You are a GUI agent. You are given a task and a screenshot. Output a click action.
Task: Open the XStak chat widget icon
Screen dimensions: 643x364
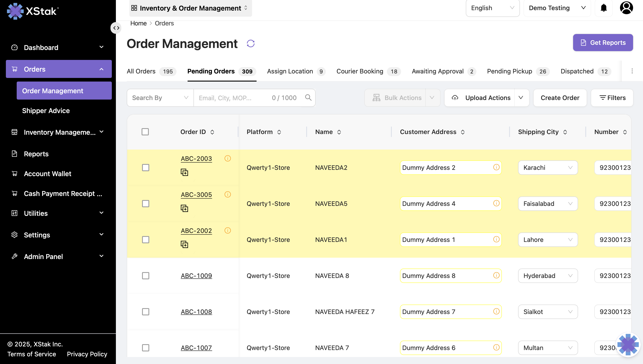point(628,344)
